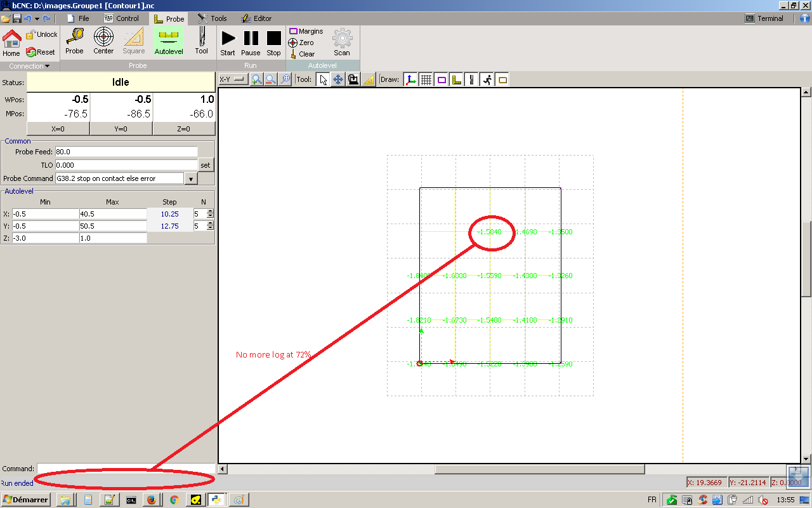Open the undo history dropdown arrow
This screenshot has width=812, height=508.
(x=37, y=19)
